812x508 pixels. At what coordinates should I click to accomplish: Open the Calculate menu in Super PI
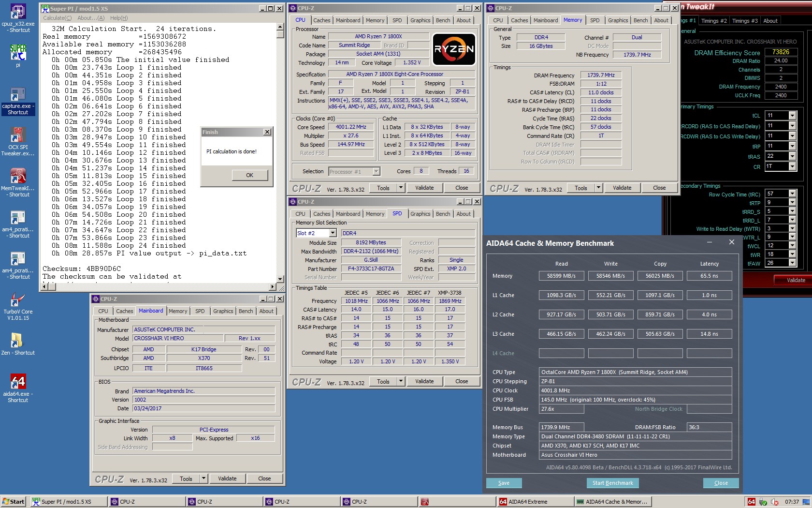(x=57, y=18)
